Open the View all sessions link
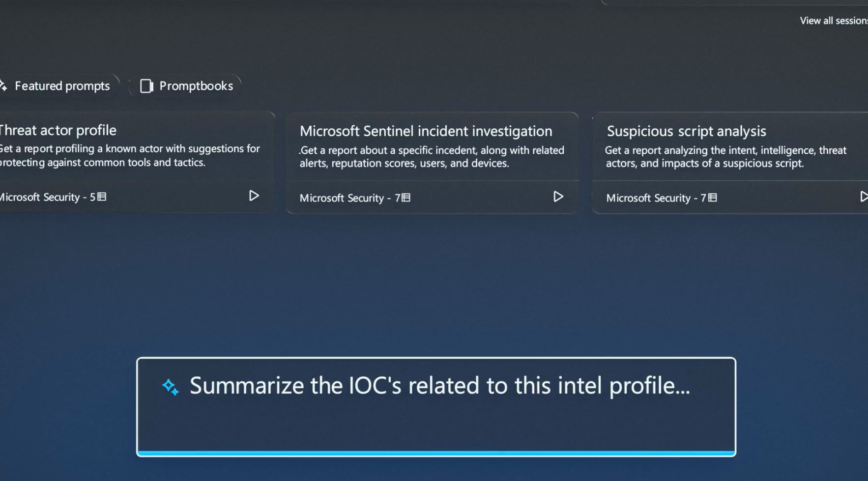 (834, 21)
